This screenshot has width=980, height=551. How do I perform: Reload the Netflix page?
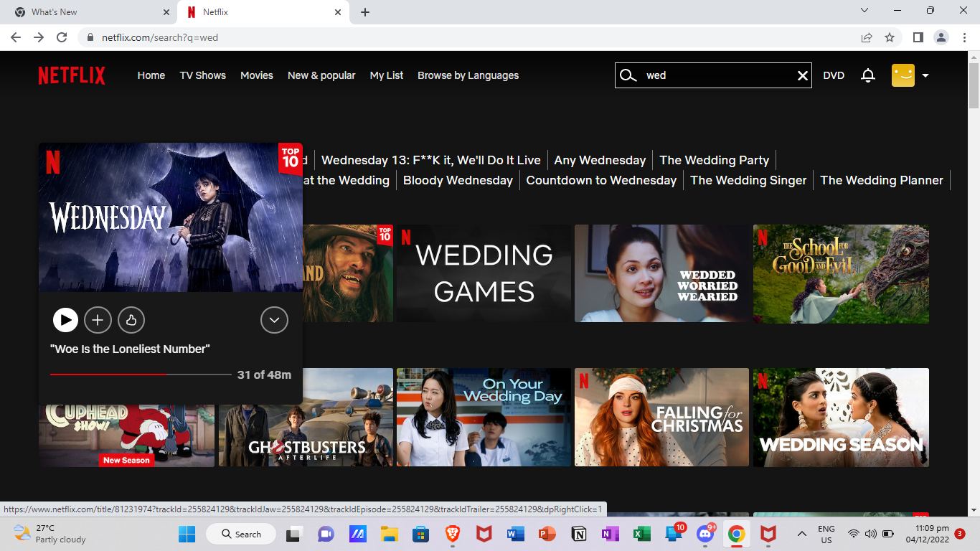62,37
